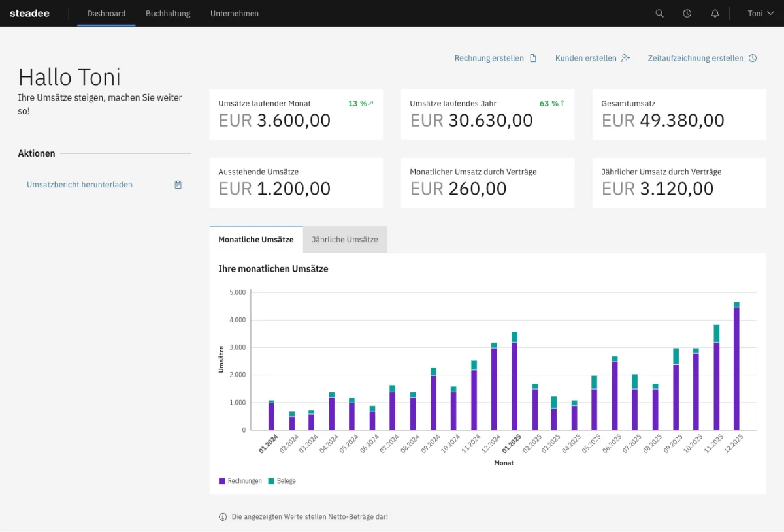The width and height of the screenshot is (784, 532).
Task: Open the Buchhaltung menu
Action: pyautogui.click(x=168, y=14)
